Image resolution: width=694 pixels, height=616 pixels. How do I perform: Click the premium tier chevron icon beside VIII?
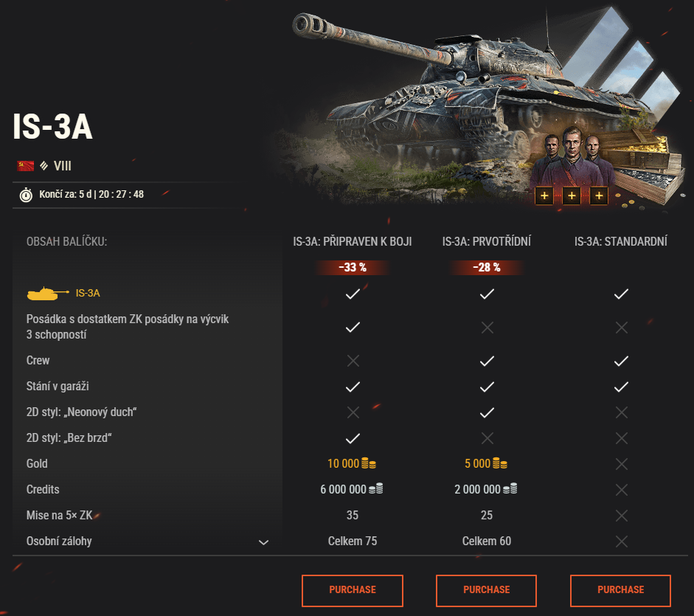[x=45, y=166]
